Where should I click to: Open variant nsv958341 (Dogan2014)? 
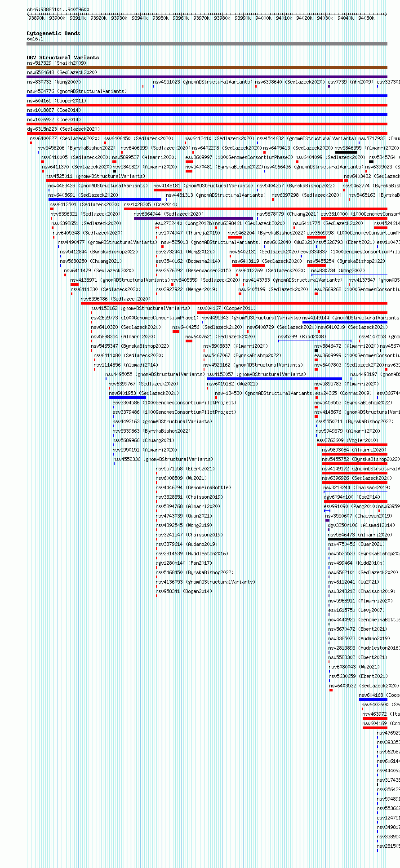tap(184, 592)
